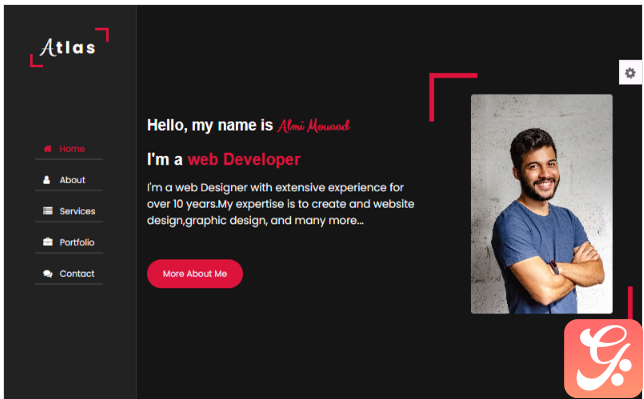Open the settings gear style switcher
The image size is (644, 399).
(630, 73)
